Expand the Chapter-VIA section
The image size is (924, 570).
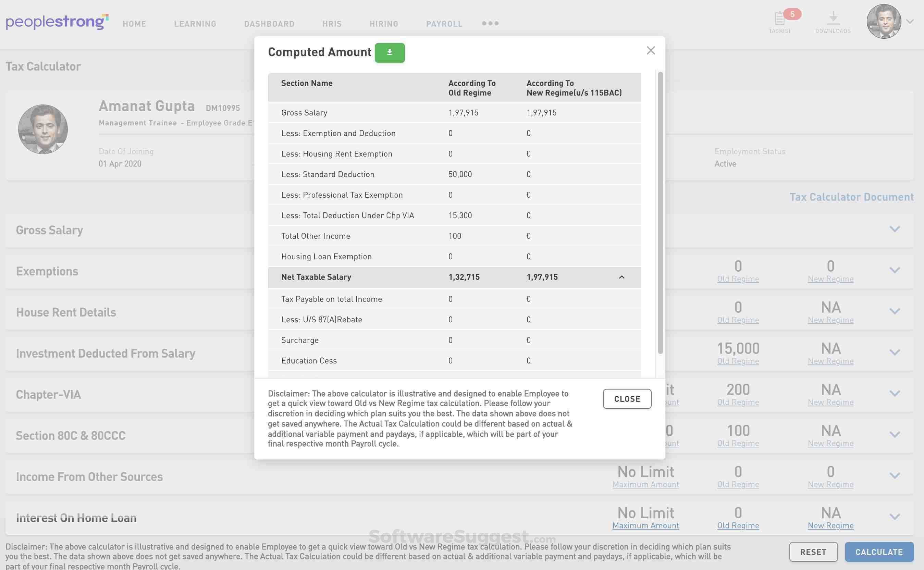pos(895,394)
